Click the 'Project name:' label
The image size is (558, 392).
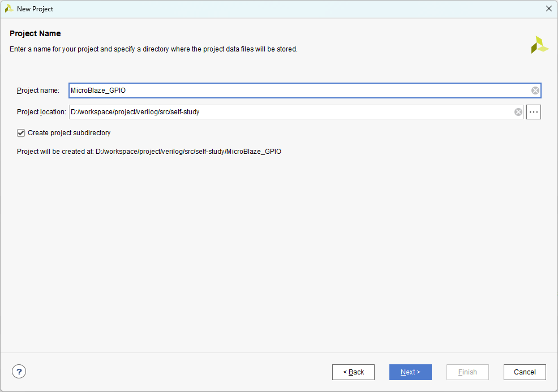[x=38, y=91]
